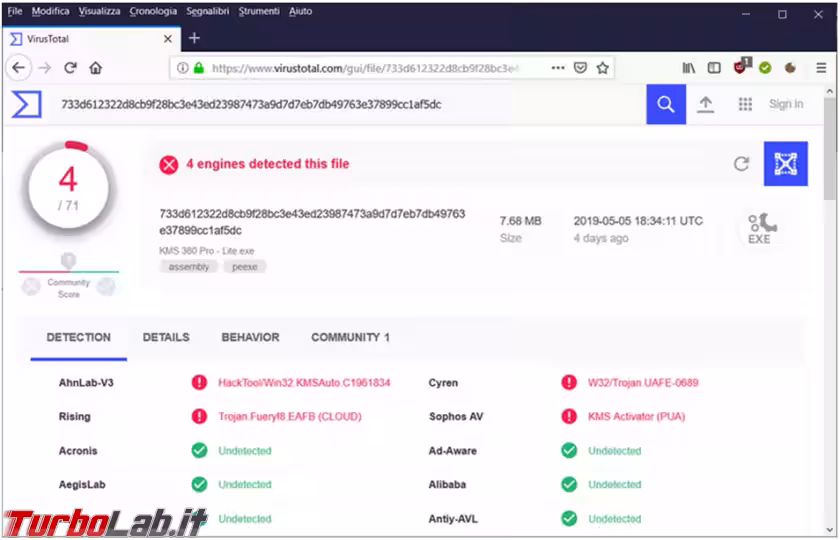Screen dimensions: 840x540
Task: Show site information via the info icon
Action: [183, 68]
